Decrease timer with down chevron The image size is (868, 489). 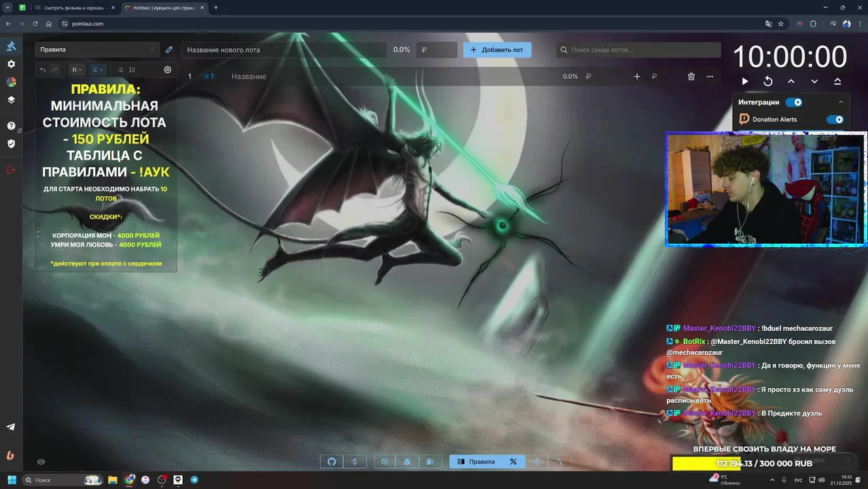click(x=814, y=81)
